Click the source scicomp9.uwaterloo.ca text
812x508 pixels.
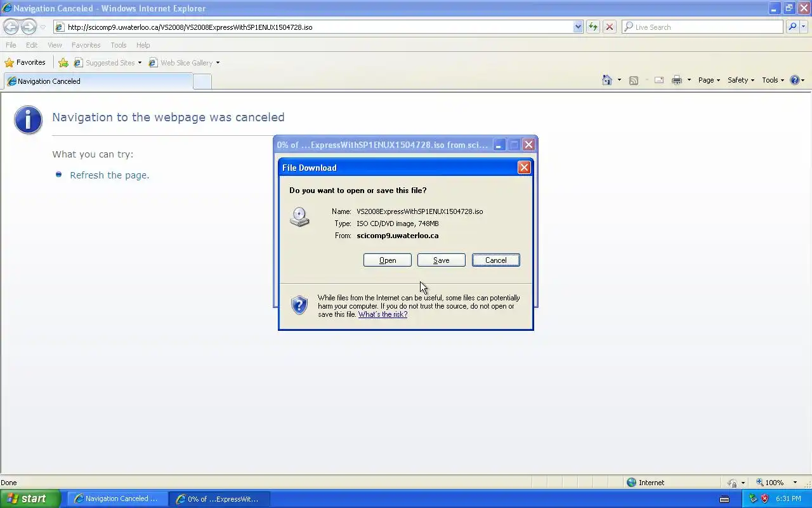click(x=398, y=236)
